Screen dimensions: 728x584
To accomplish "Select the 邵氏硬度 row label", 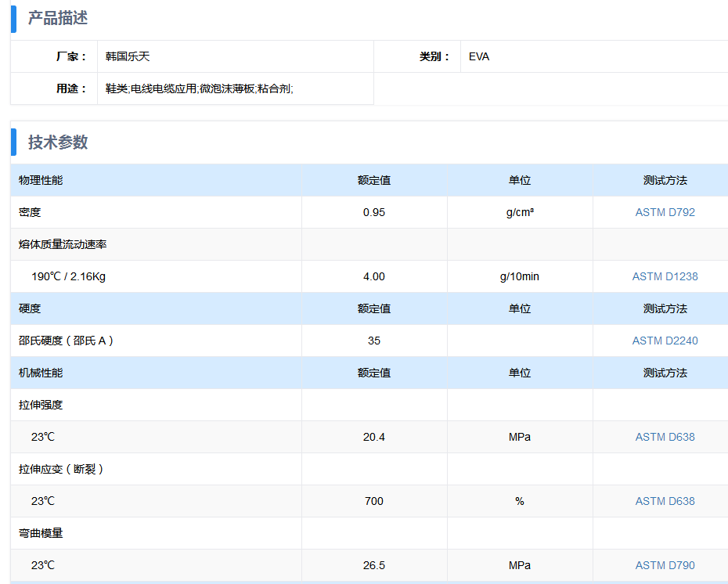I will coord(67,341).
